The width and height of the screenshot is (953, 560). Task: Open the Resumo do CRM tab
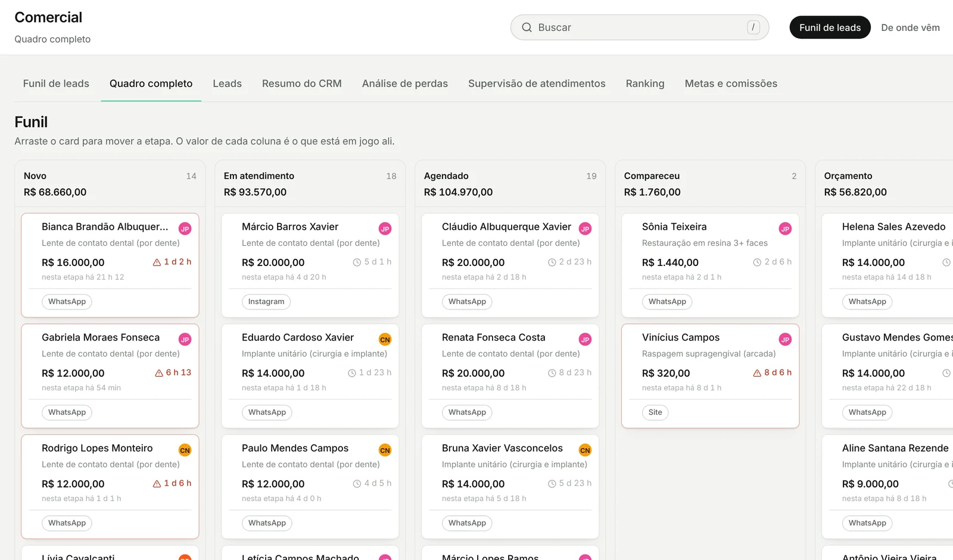coord(302,83)
